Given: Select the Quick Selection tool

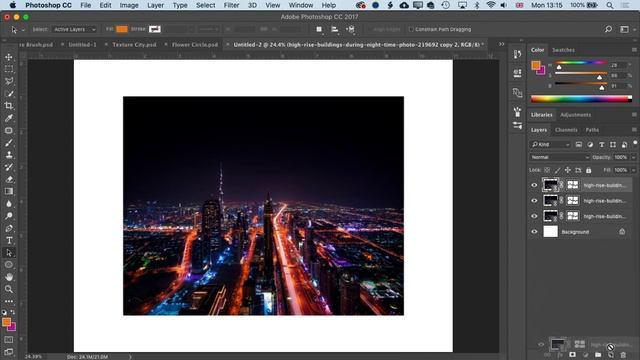Looking at the screenshot, I should click(9, 93).
